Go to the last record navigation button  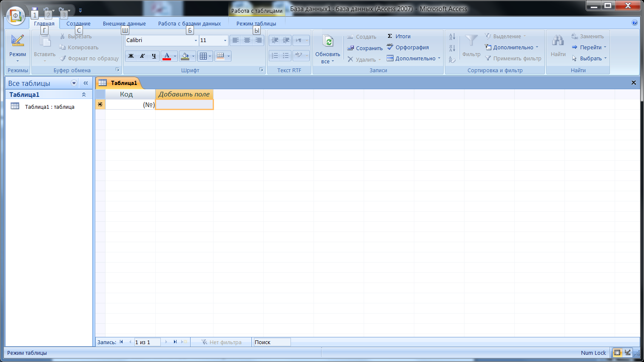pyautogui.click(x=175, y=342)
